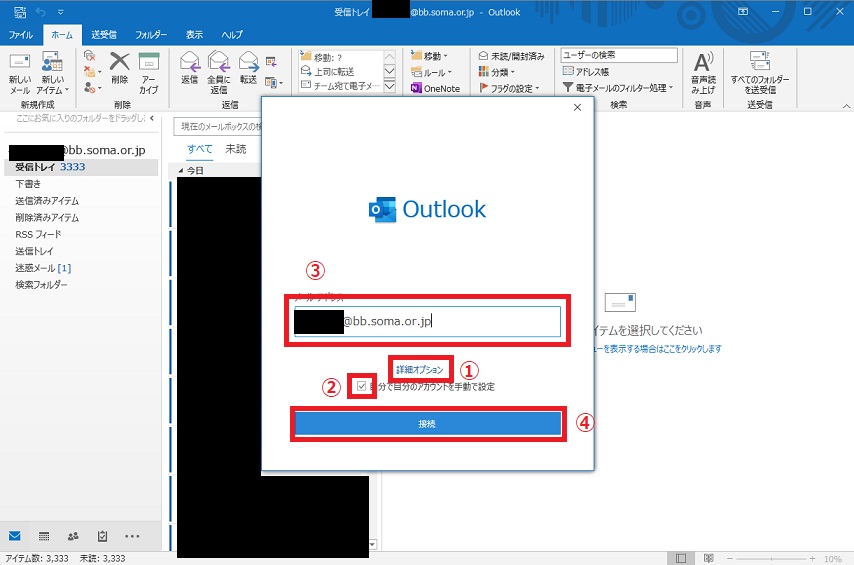Image resolution: width=854 pixels, height=565 pixels.
Task: Click the email address field in dialog
Action: pyautogui.click(x=427, y=321)
